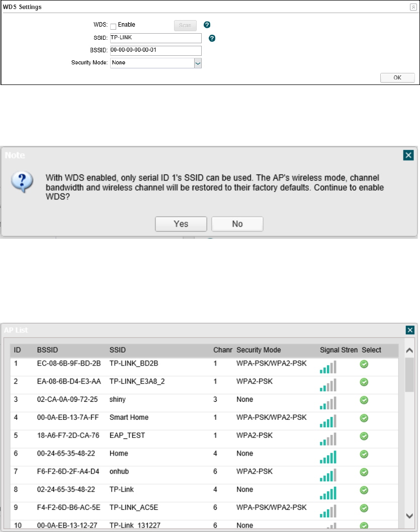Screen dimensions: 420x532
Task: Select AP TP-LINK_BD2B check icon
Action: [x=364, y=365]
